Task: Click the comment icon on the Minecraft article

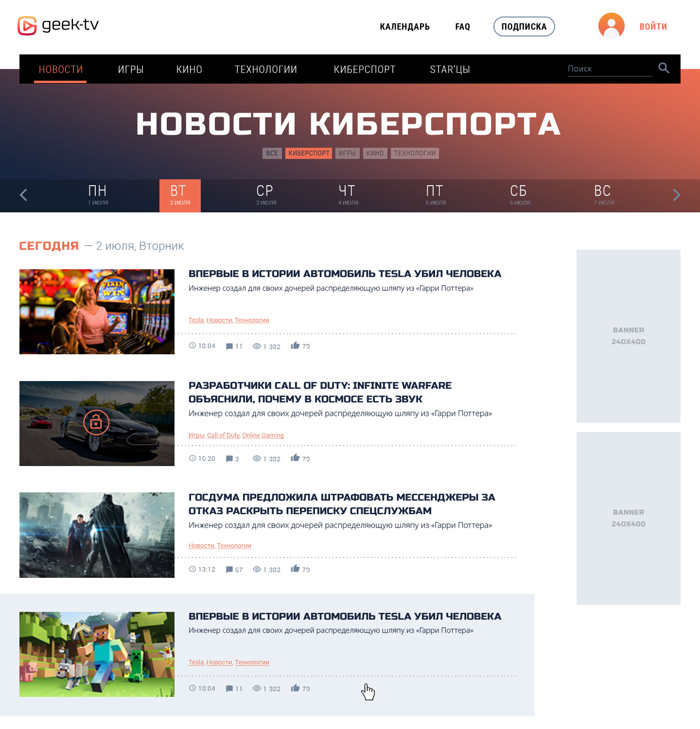Action: (229, 688)
